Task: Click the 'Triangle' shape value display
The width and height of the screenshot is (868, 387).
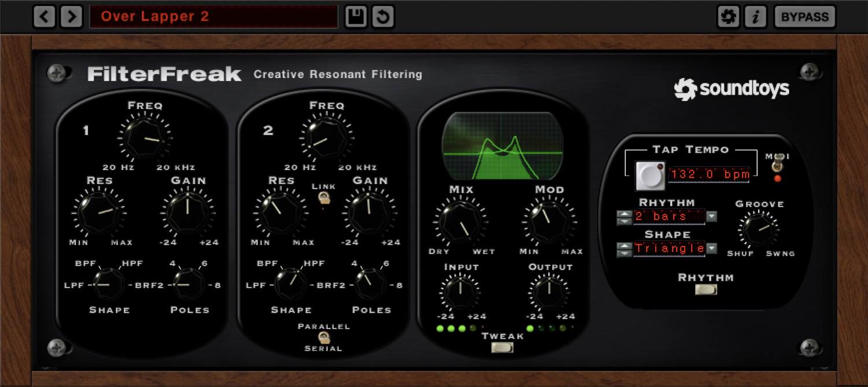Action: (669, 249)
